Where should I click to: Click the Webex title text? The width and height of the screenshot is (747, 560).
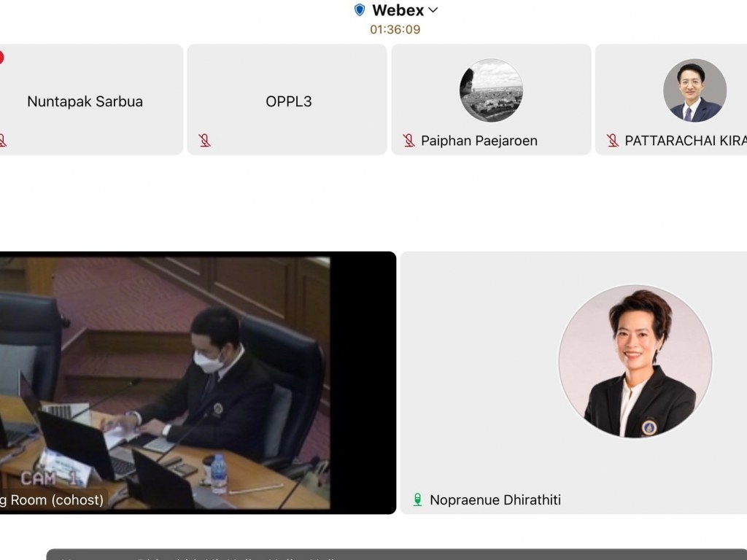click(x=398, y=10)
